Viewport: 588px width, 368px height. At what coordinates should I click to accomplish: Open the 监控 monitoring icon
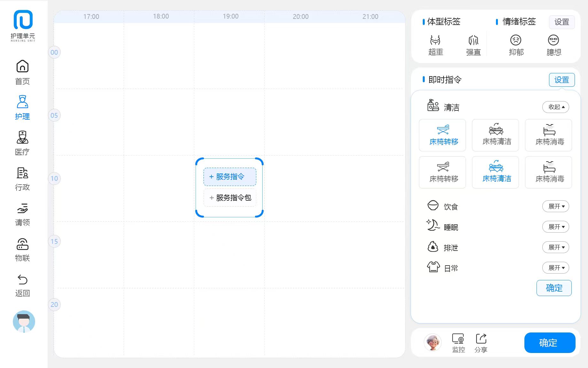click(458, 342)
